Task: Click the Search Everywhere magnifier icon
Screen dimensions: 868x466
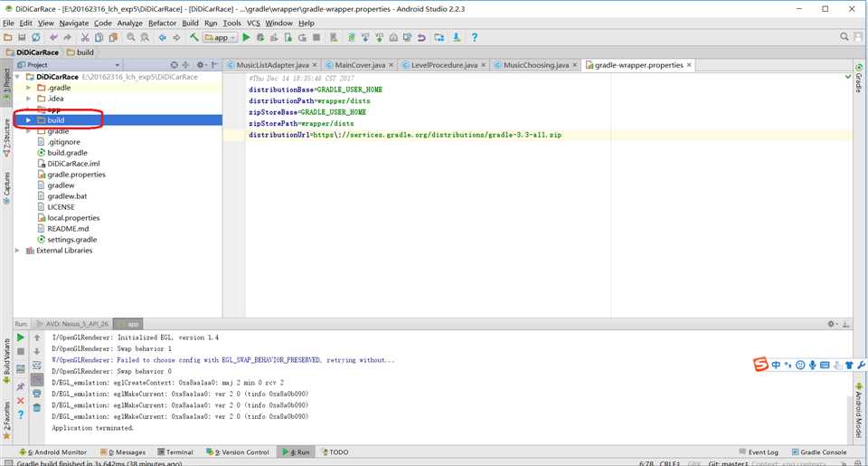Action: [844, 36]
